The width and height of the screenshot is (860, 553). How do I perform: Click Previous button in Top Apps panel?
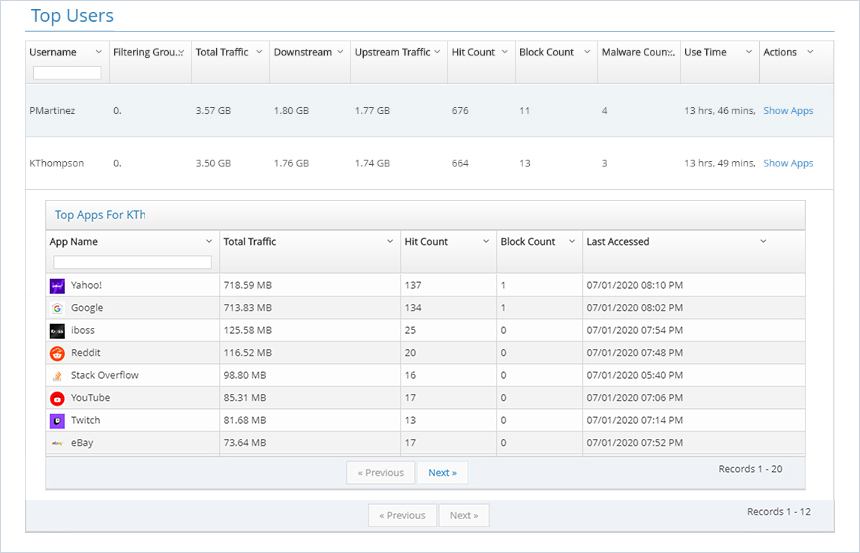click(381, 473)
